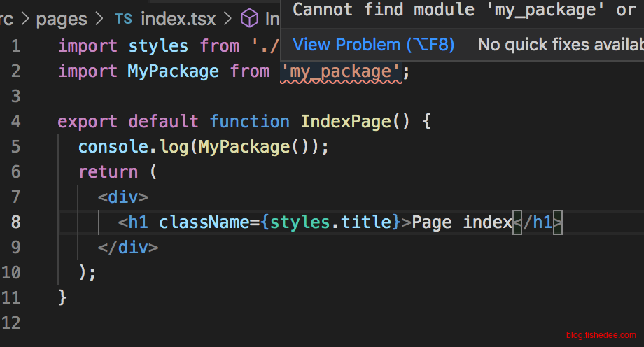This screenshot has height=347, width=644.
Task: Click the 'Page index' heading text
Action: tap(462, 222)
